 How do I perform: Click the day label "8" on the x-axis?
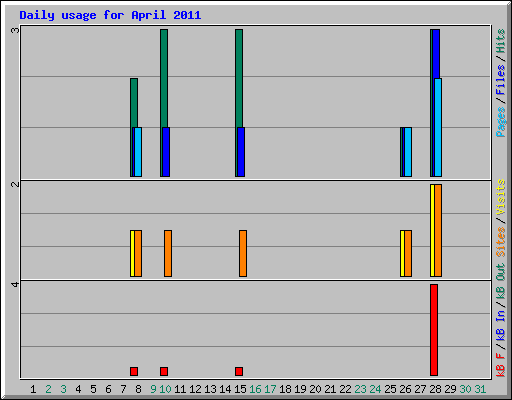click(x=138, y=389)
